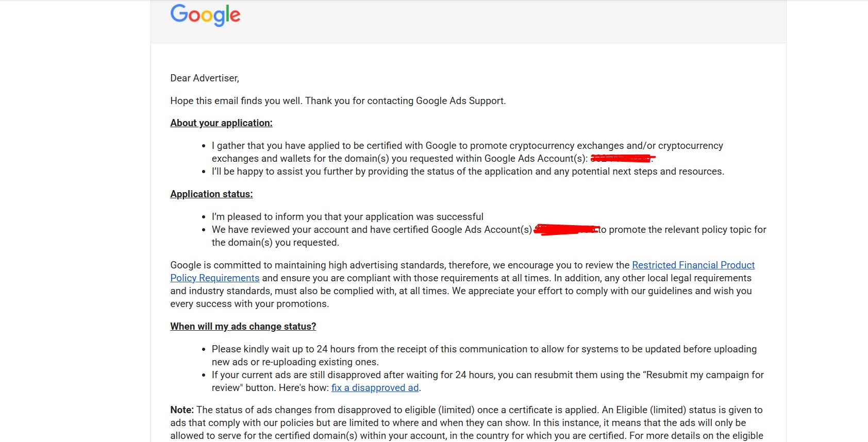This screenshot has width=868, height=442.
Task: Click the red redaction before 'to promote the relevant'
Action: (x=566, y=229)
